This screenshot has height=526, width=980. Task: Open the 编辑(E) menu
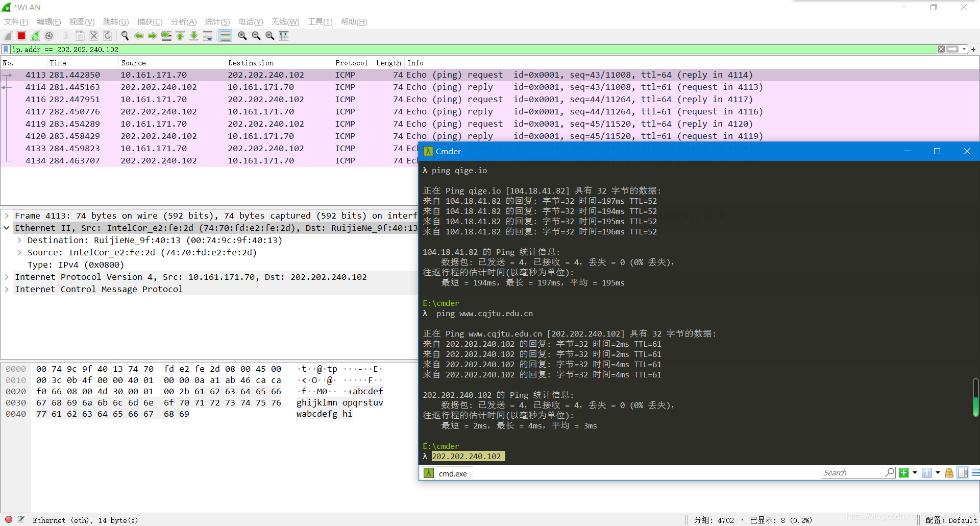[49, 22]
